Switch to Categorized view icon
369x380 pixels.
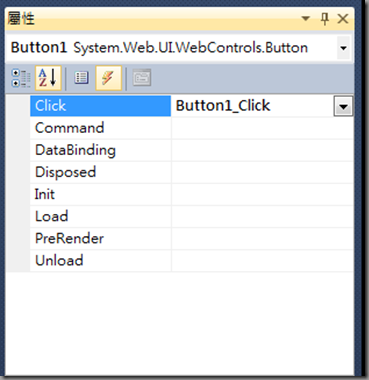[21, 78]
